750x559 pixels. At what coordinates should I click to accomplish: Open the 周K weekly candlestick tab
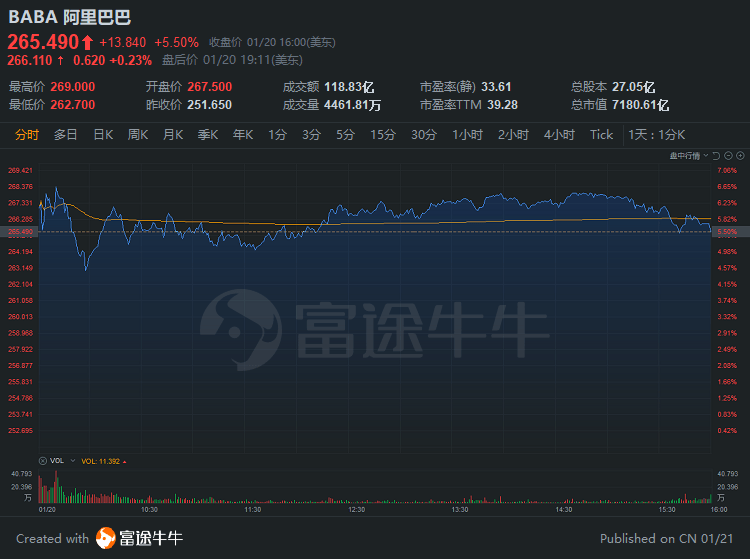point(138,135)
